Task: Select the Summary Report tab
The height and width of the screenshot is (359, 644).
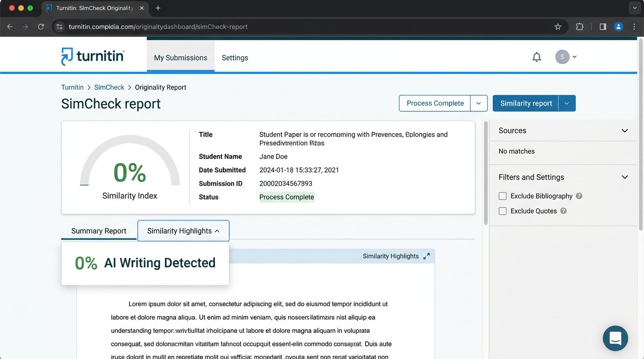Action: coord(99,231)
